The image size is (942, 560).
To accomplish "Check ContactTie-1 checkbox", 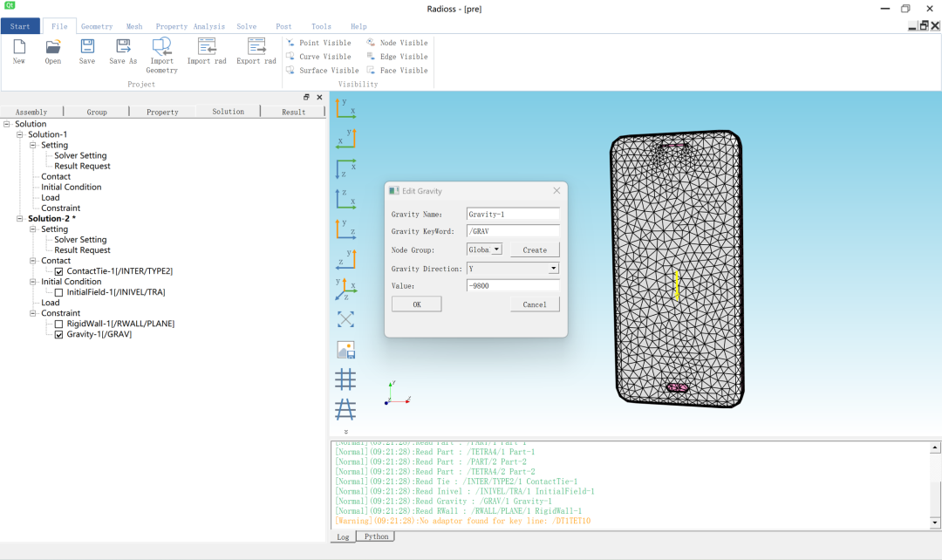I will point(59,271).
